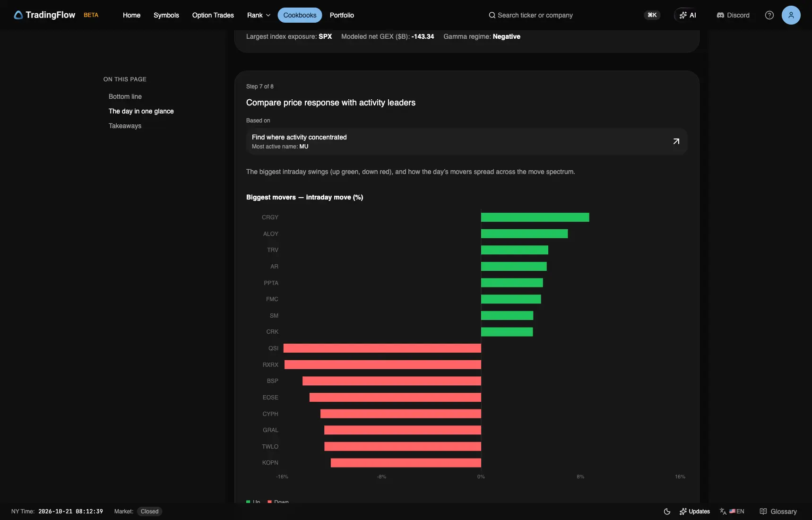Open the Portfolio page

tap(342, 15)
